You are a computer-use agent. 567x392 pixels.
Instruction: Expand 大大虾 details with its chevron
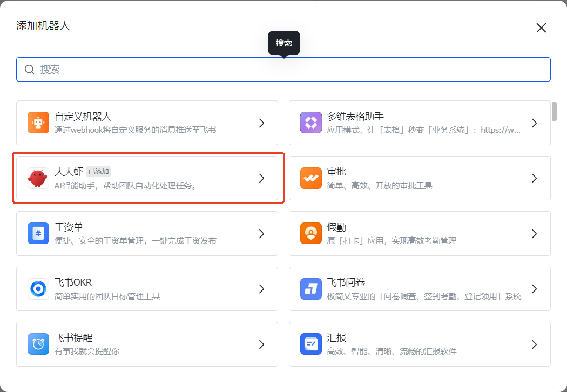coord(262,178)
